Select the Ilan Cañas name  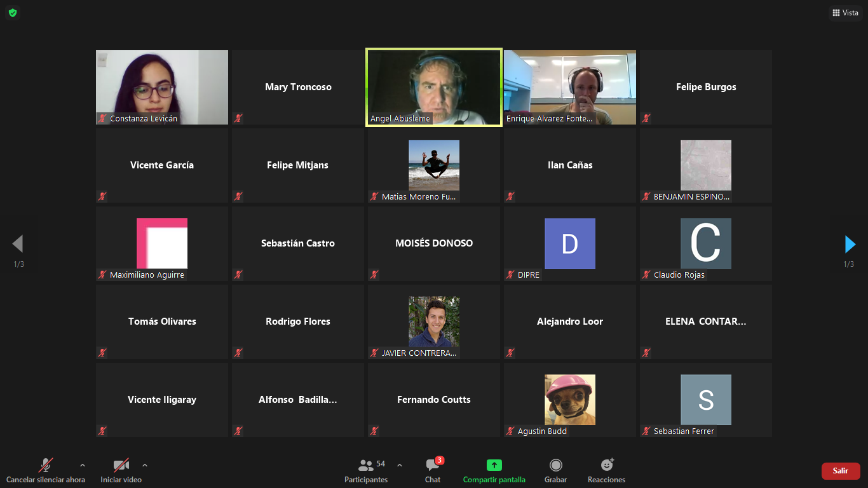pyautogui.click(x=570, y=165)
